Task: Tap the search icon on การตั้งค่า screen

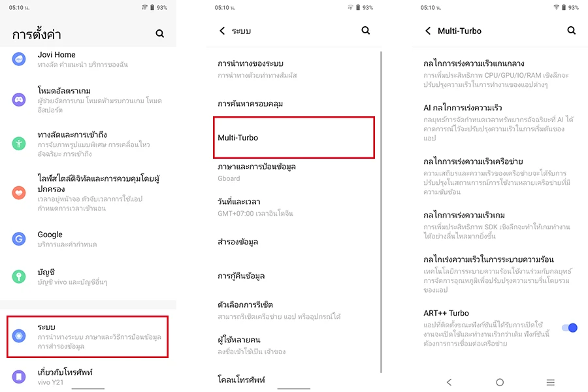Action: point(160,34)
